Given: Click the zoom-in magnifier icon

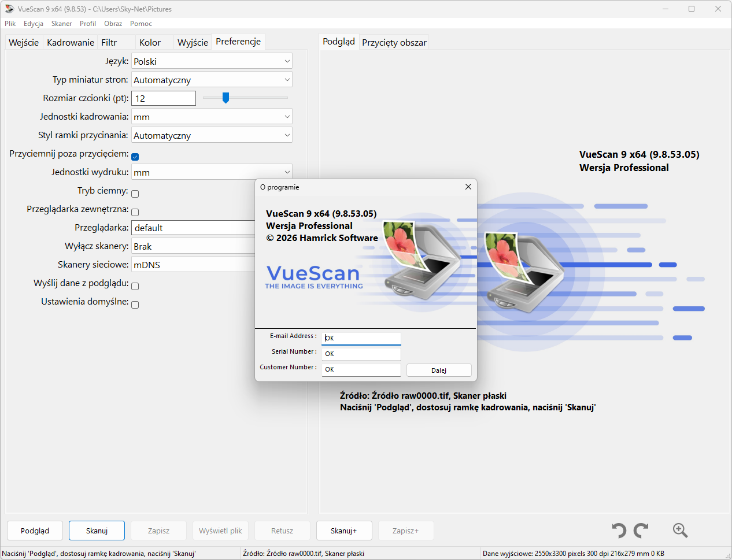Looking at the screenshot, I should (x=680, y=531).
